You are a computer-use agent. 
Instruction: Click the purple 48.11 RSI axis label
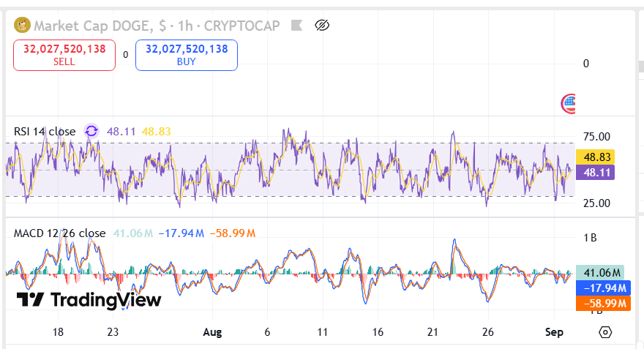595,173
